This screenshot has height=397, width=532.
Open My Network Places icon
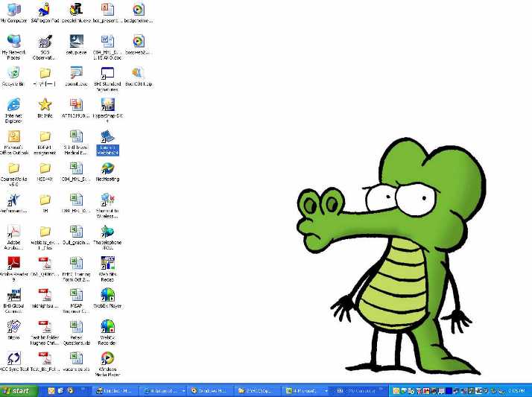[x=13, y=47]
